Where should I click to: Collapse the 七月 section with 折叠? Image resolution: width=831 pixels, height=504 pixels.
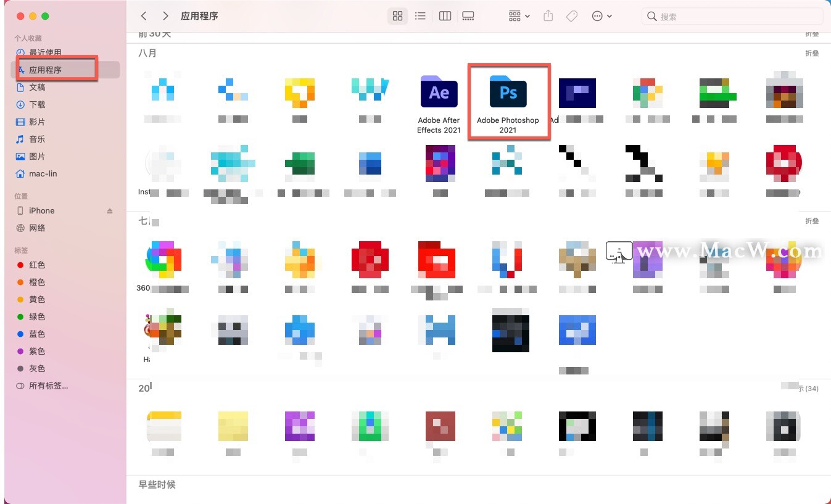click(812, 221)
